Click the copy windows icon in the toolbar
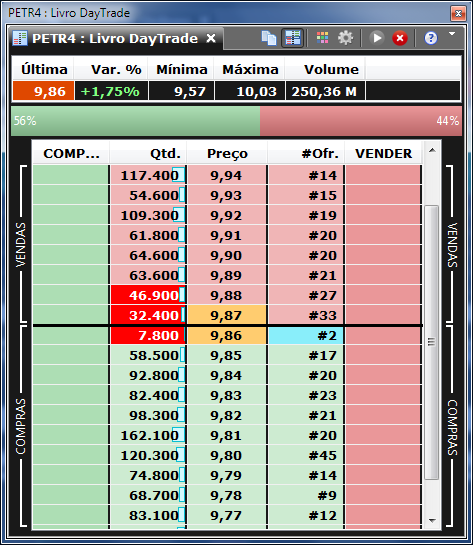The image size is (473, 545). [x=269, y=38]
